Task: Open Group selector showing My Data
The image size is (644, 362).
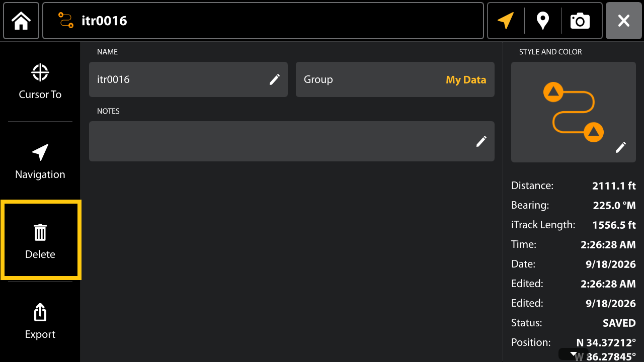Action: point(395,79)
